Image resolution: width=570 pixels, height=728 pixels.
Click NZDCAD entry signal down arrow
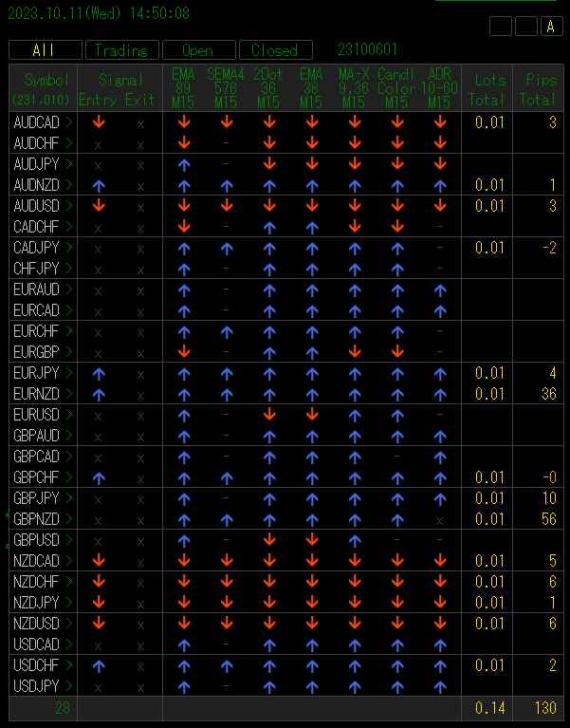pos(99,561)
